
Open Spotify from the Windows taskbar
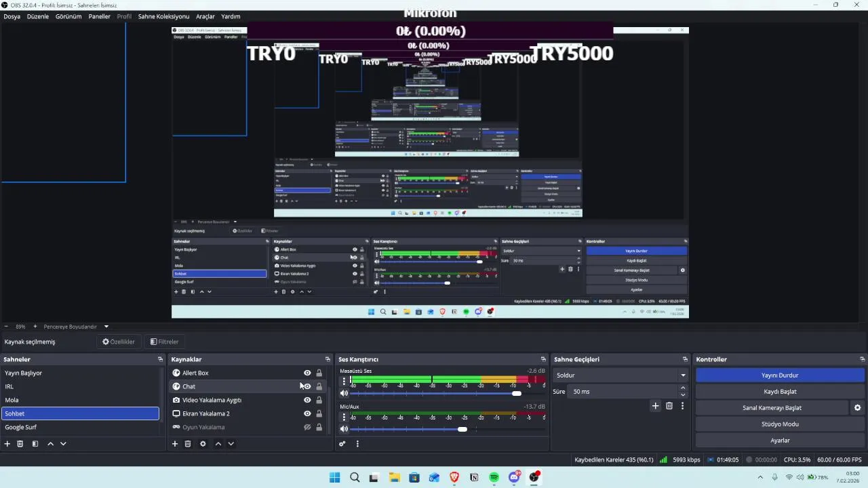[494, 477]
